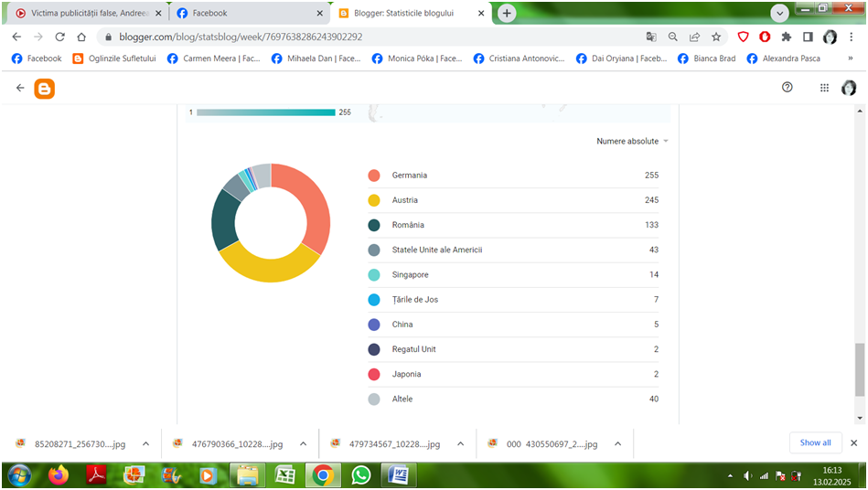The image size is (868, 490).
Task: Expand the Numere absolute dropdown
Action: tap(632, 141)
